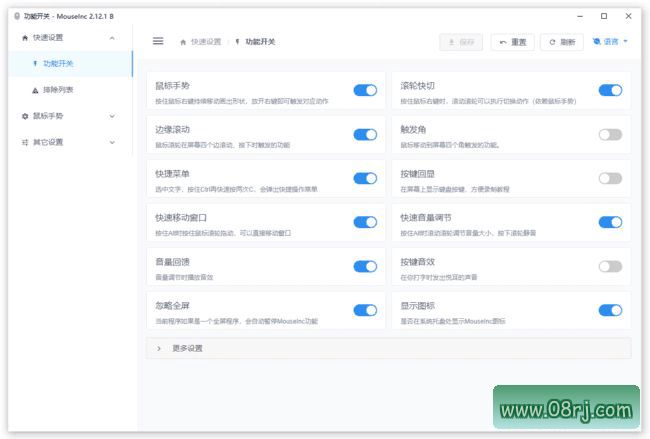Click the 重置 button
Image resolution: width=650 pixels, height=439 pixels.
512,42
